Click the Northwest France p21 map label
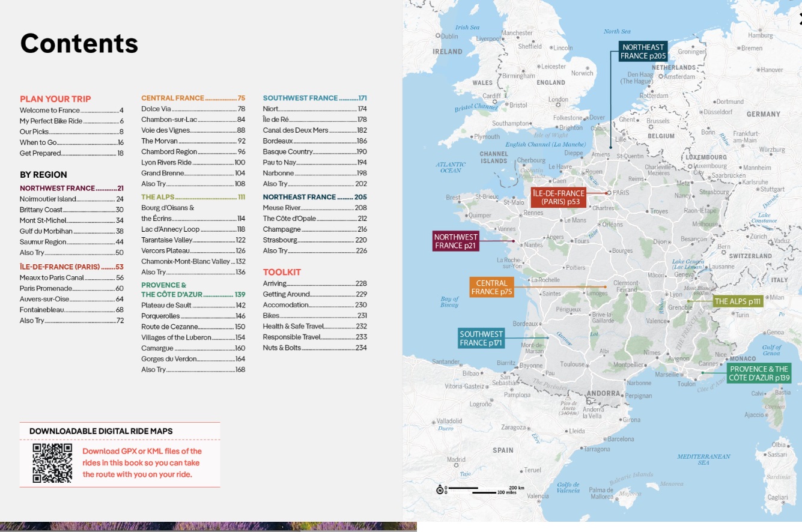The width and height of the screenshot is (802, 532). 456,241
